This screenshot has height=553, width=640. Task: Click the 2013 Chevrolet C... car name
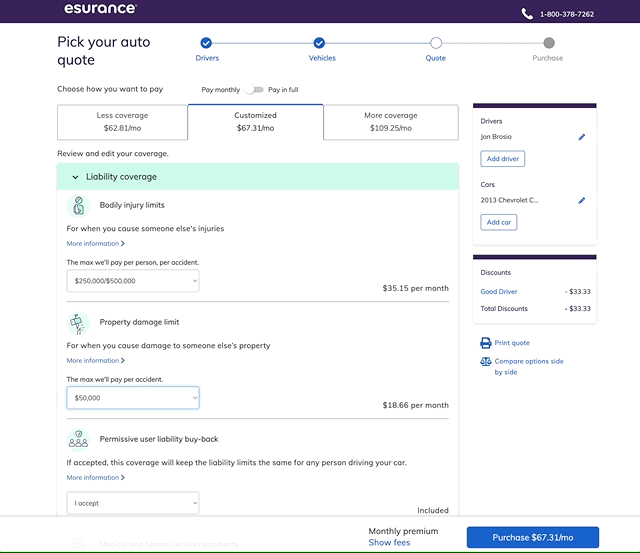[509, 200]
